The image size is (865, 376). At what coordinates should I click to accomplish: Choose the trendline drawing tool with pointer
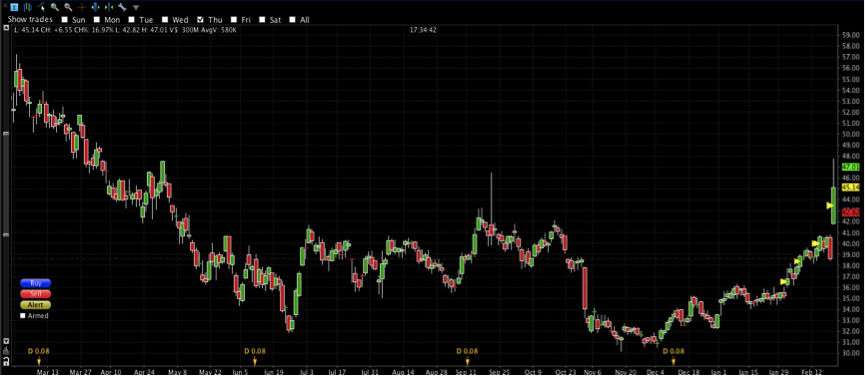pyautogui.click(x=41, y=7)
